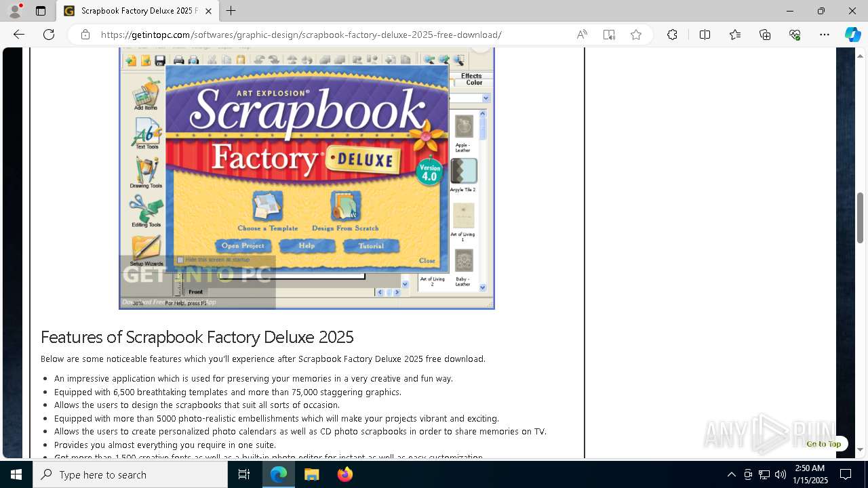Refresh the current page

coord(49,35)
